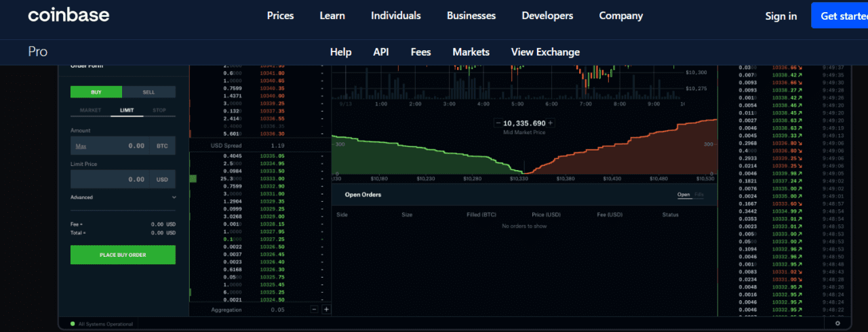This screenshot has height=332, width=868.
Task: Open the Help link in Pro bar
Action: pos(340,52)
